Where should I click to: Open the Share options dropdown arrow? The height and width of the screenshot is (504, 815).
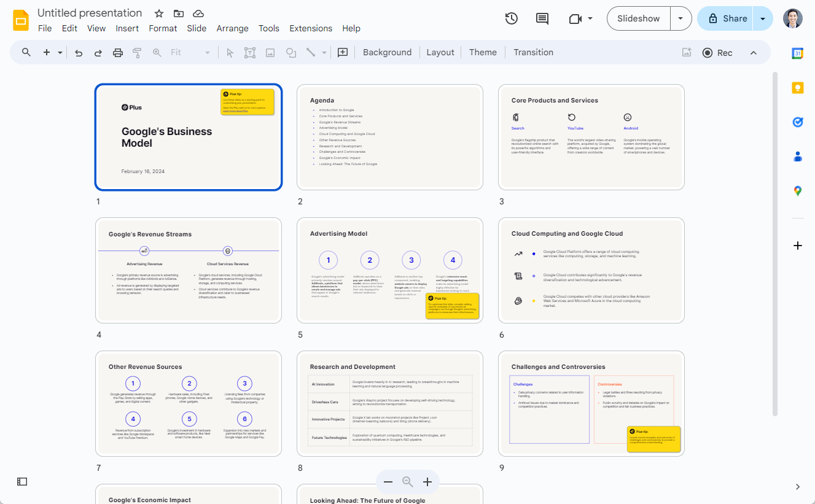click(763, 18)
